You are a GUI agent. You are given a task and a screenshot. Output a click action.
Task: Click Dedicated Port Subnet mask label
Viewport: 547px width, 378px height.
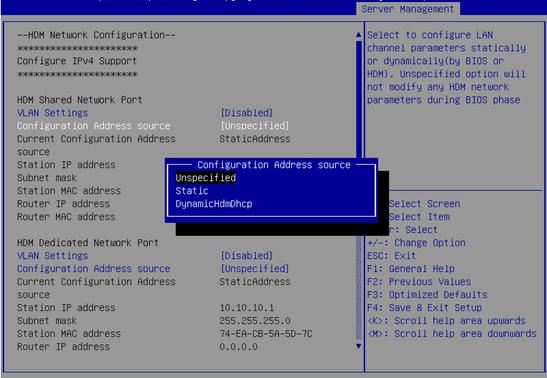click(x=47, y=321)
